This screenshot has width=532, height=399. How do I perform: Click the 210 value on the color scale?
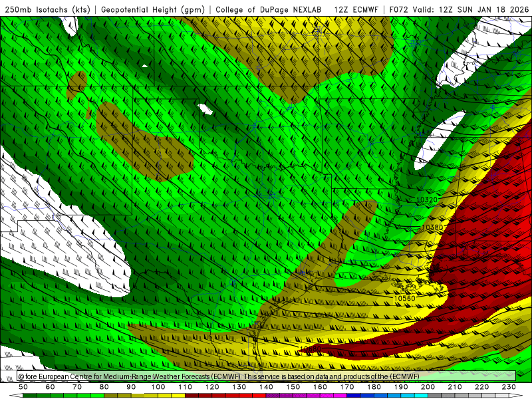pos(455,387)
